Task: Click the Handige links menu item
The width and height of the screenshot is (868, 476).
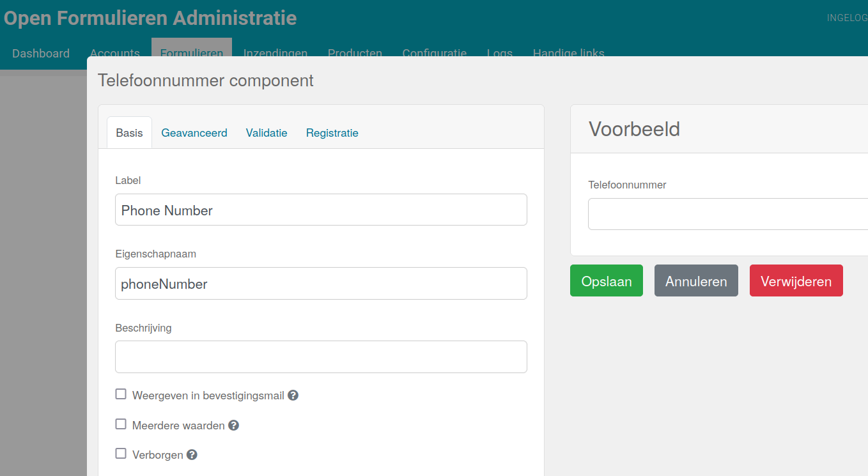Action: (x=568, y=53)
